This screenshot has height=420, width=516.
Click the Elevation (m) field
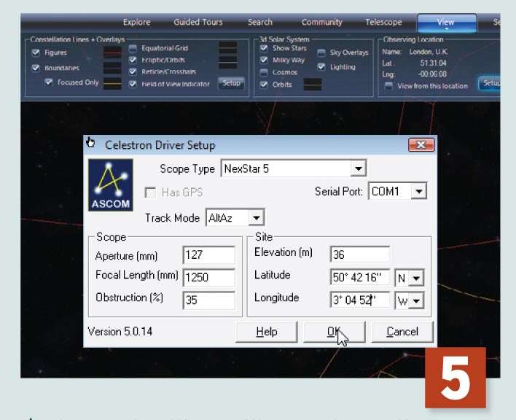pyautogui.click(x=360, y=254)
